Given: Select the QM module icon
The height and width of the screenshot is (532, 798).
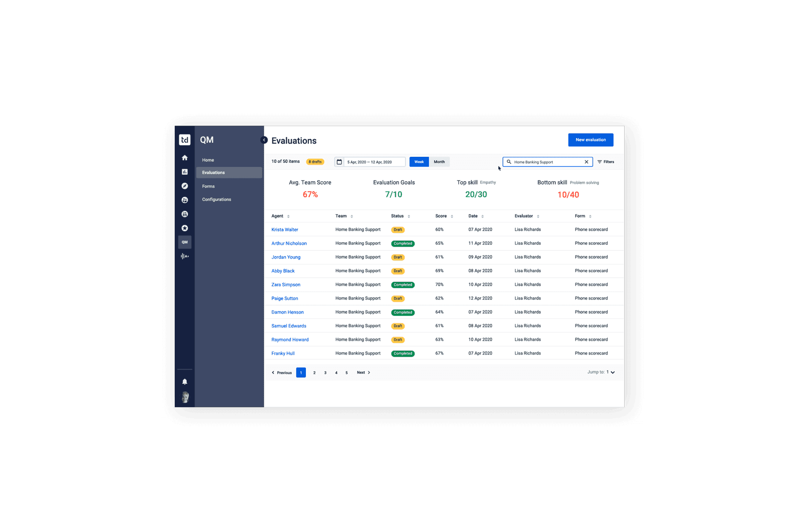Looking at the screenshot, I should point(184,242).
